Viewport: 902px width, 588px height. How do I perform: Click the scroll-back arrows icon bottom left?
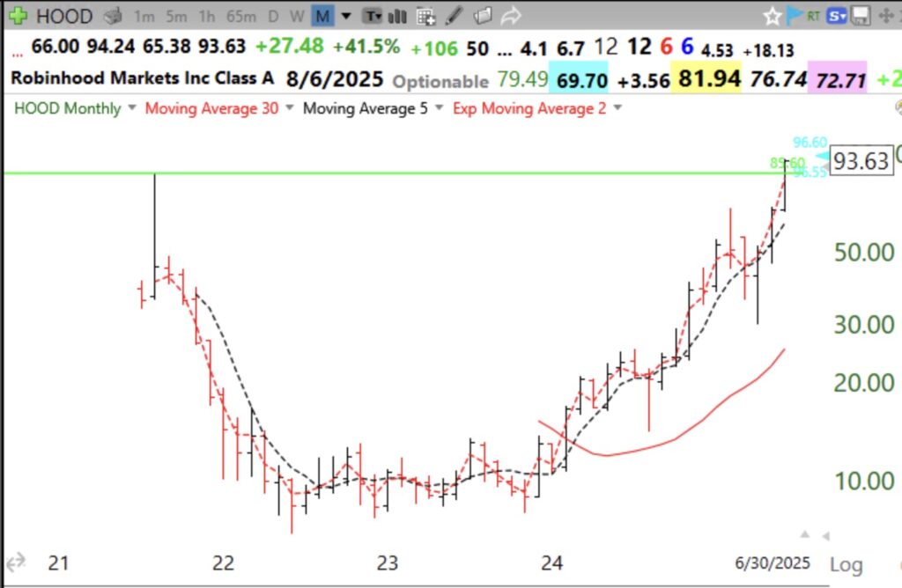[x=16, y=561]
